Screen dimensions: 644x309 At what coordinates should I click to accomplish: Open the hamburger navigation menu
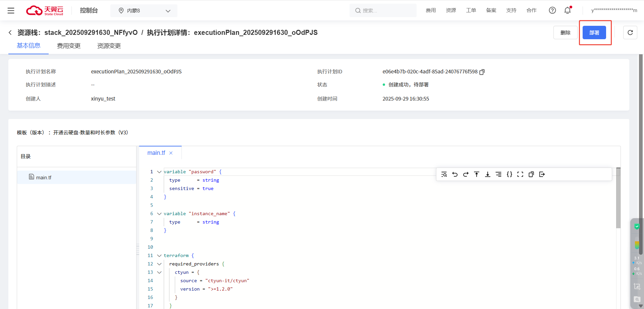click(11, 10)
